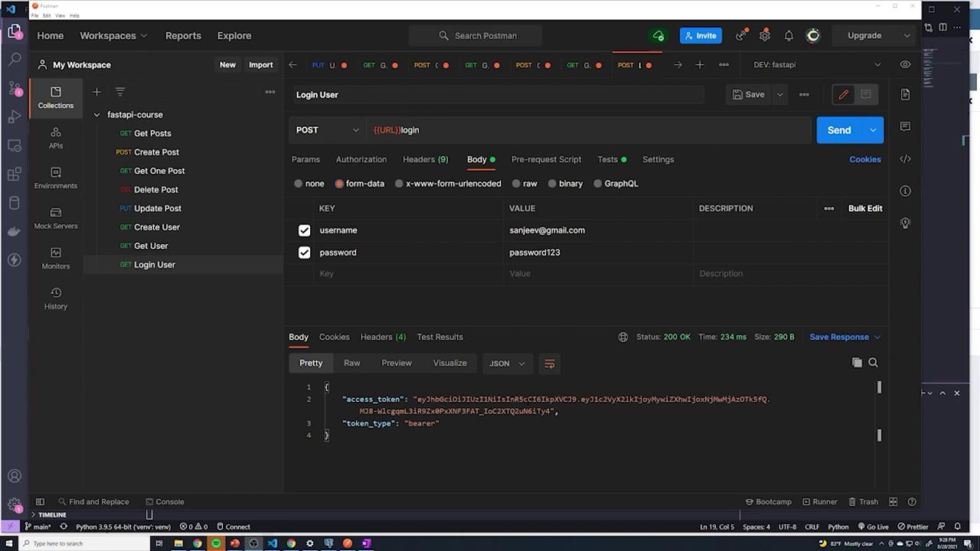Image resolution: width=980 pixels, height=551 pixels.
Task: Click the blue Send button
Action: pos(838,130)
